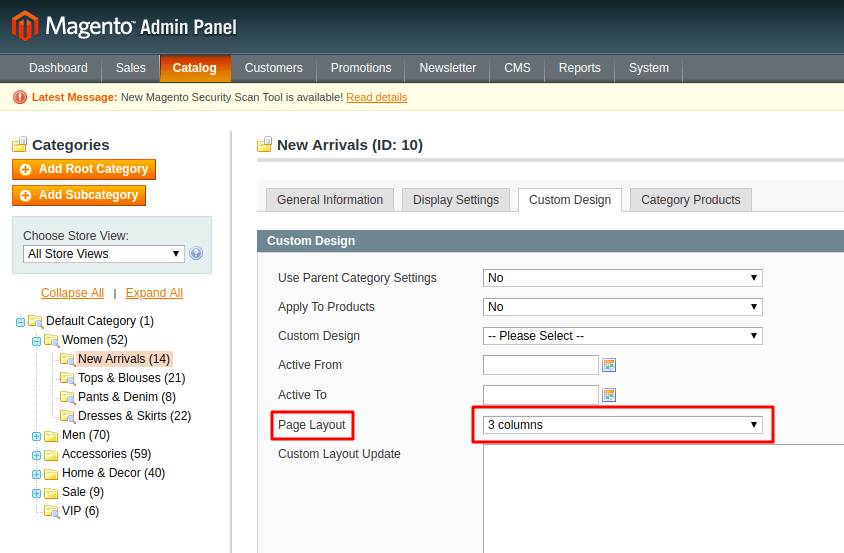Open the Customers menu
Screen dimensions: 844x553
pos(273,68)
